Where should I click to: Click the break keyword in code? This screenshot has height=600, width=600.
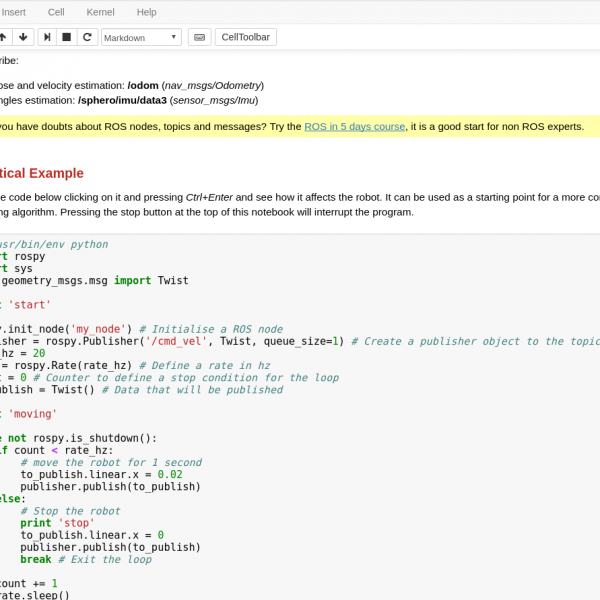pos(36,559)
